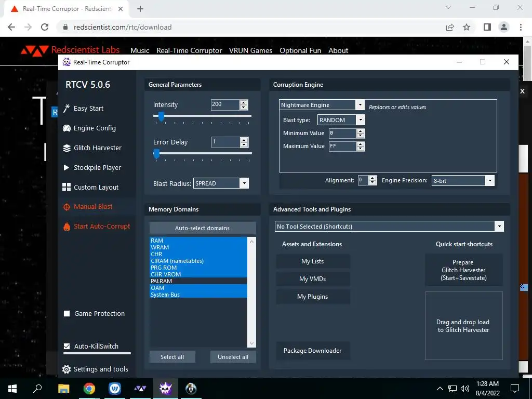
Task: Open the Blast Radius SPREAD dropdown
Action: click(x=244, y=183)
